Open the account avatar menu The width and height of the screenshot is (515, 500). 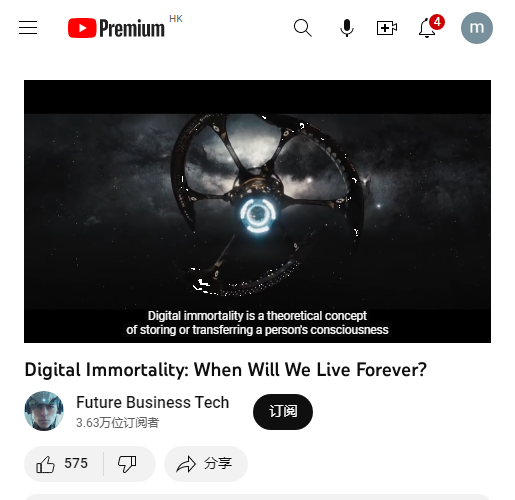coord(477,28)
